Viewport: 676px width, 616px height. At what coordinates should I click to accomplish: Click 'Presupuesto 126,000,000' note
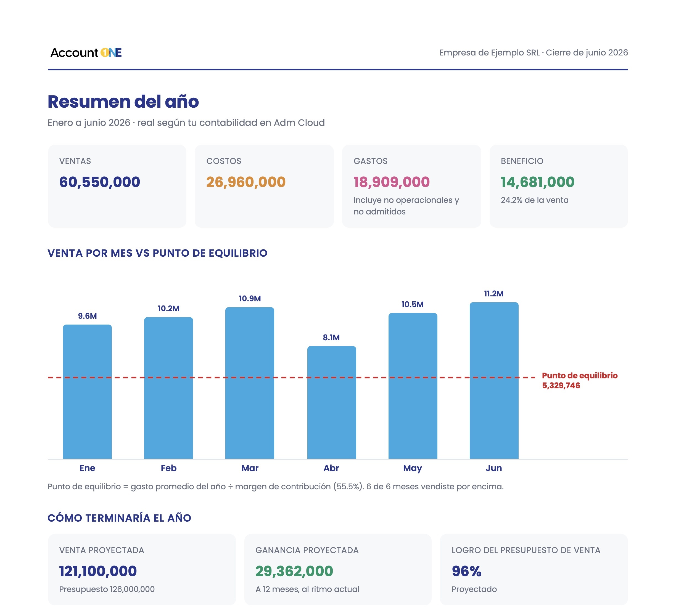click(x=107, y=589)
